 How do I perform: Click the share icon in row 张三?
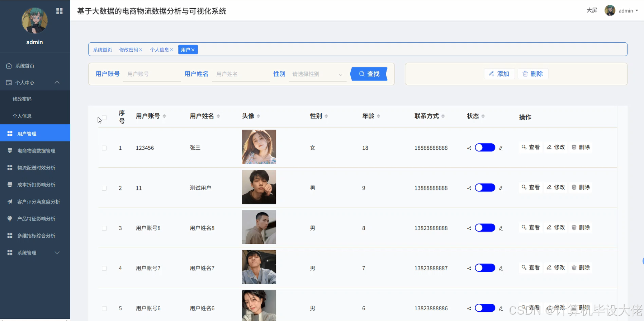pos(469,148)
